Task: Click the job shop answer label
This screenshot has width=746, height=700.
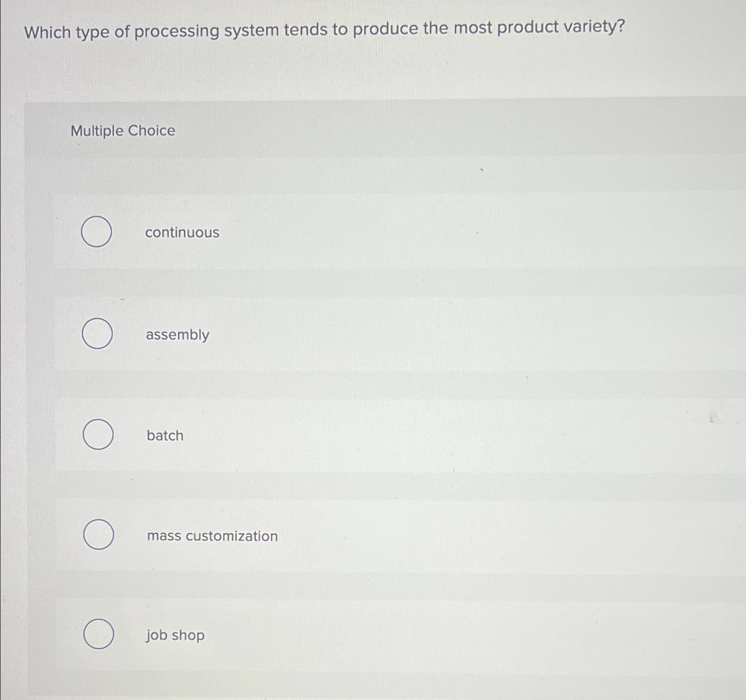Action: [175, 635]
